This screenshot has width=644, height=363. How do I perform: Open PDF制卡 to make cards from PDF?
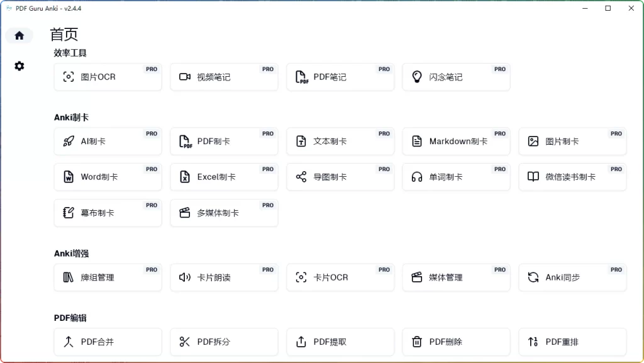tap(224, 141)
